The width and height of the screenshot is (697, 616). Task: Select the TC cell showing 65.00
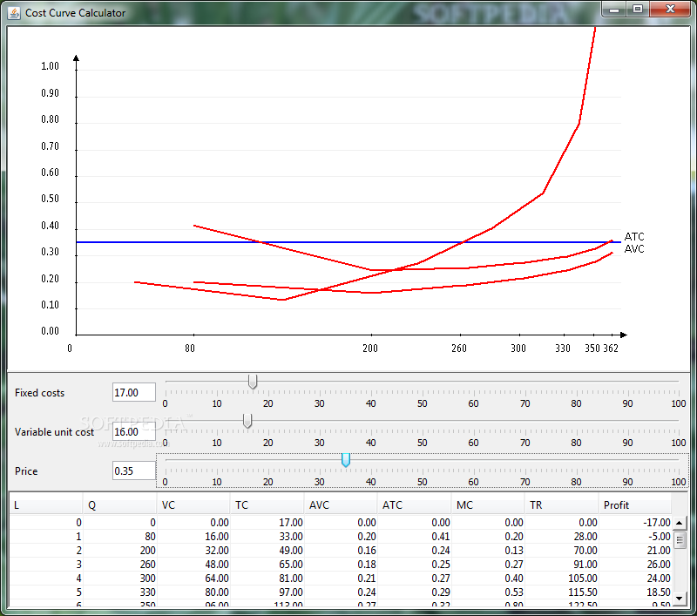tap(267, 565)
